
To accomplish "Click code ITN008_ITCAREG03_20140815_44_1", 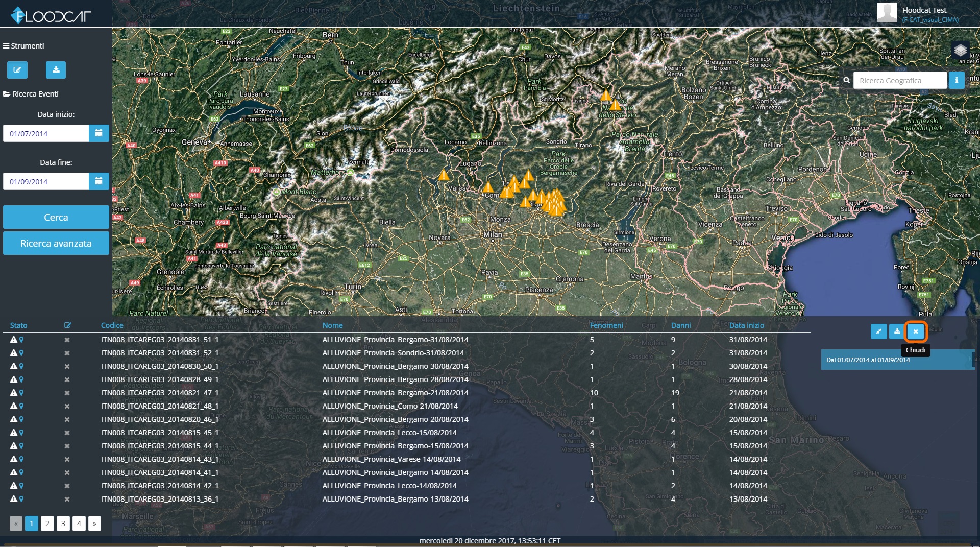I will [160, 446].
